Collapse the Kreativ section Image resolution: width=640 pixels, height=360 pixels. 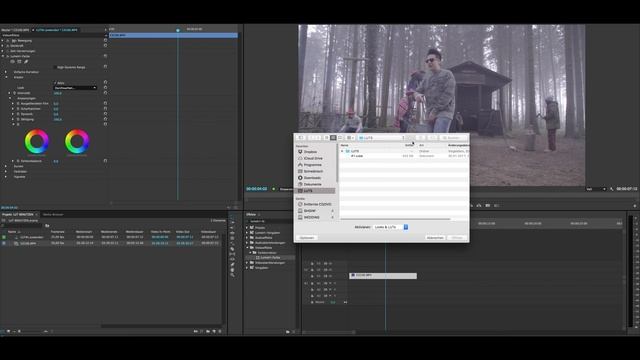coord(6,77)
